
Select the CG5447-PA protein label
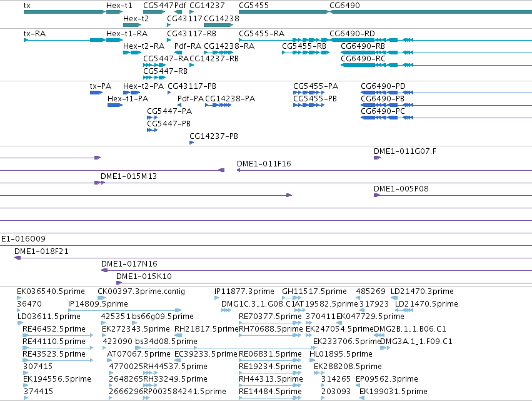pos(169,111)
